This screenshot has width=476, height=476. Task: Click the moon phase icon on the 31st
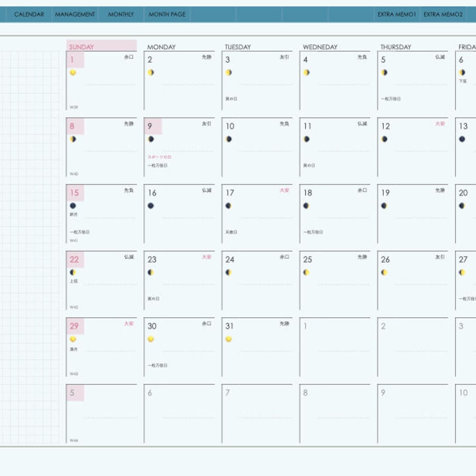(229, 339)
